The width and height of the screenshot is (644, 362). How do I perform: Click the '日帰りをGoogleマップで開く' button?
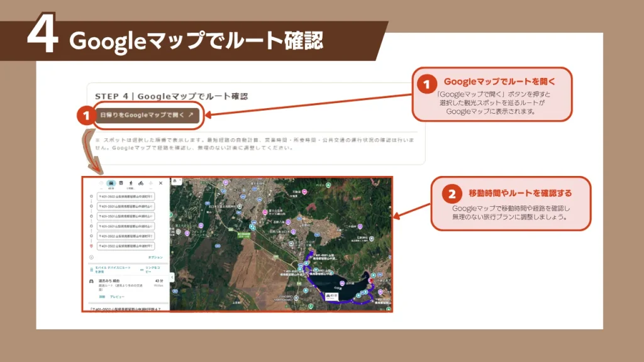147,116
